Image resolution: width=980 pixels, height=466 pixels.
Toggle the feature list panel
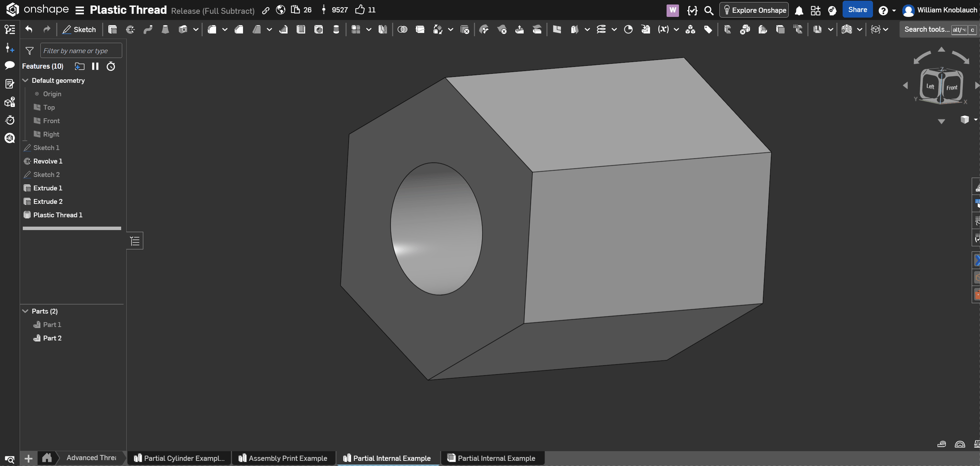tap(135, 241)
